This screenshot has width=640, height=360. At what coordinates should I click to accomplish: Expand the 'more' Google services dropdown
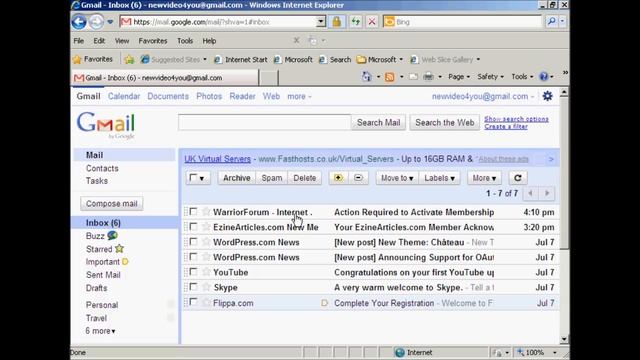(299, 96)
